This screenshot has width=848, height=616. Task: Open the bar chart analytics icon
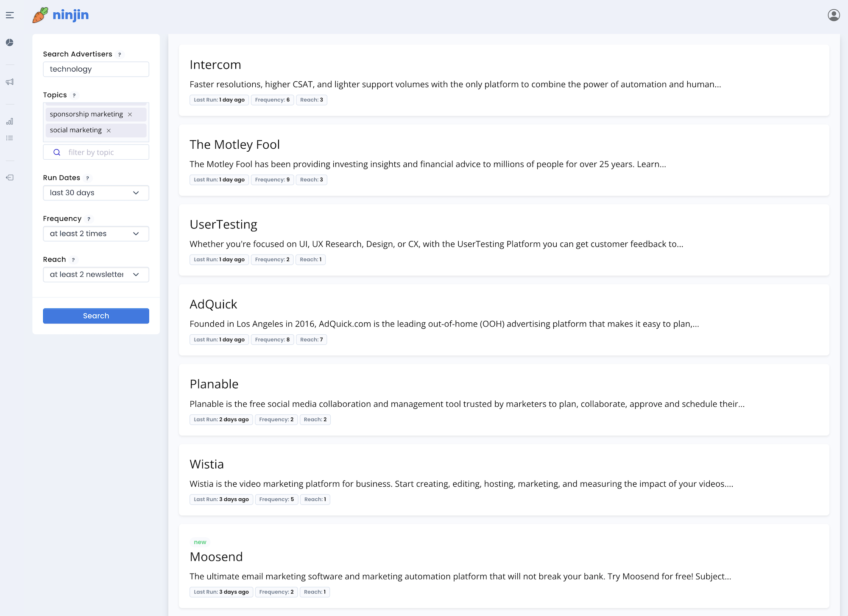pos(10,122)
